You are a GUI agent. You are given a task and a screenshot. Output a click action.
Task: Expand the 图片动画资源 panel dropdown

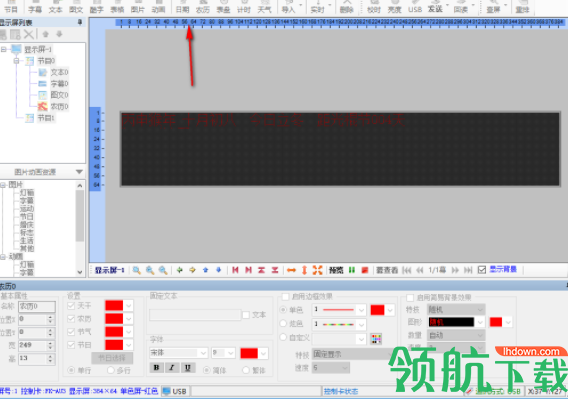(79, 172)
